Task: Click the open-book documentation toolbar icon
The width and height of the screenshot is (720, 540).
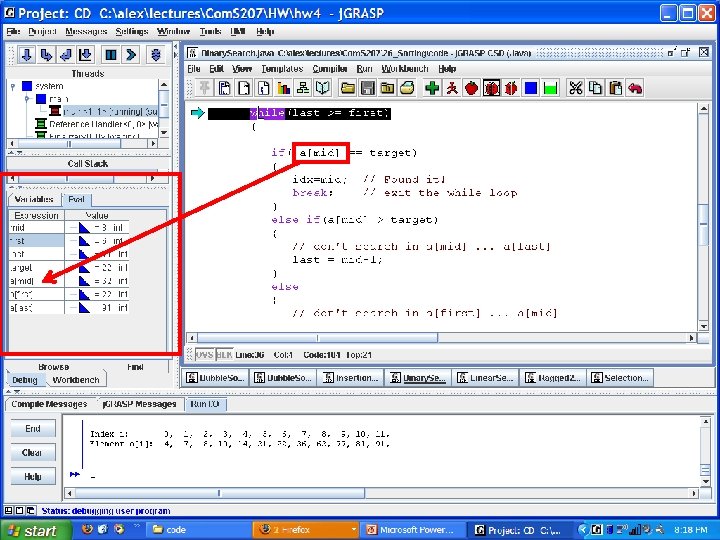Action: (x=323, y=88)
